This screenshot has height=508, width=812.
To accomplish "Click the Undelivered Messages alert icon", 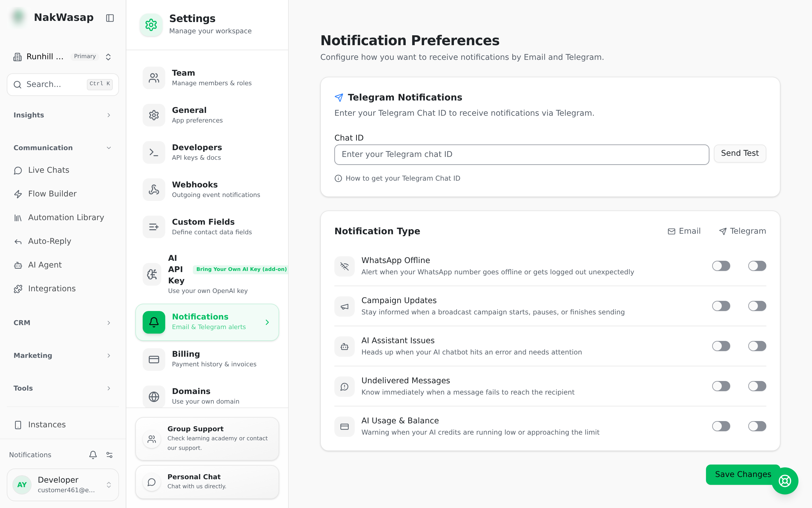I will 345,386.
